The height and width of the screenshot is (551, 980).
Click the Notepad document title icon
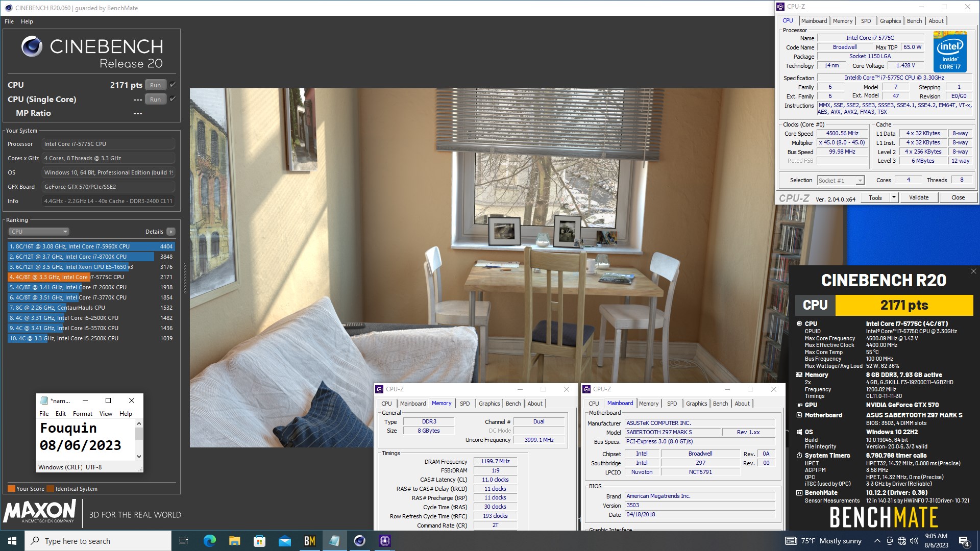44,400
